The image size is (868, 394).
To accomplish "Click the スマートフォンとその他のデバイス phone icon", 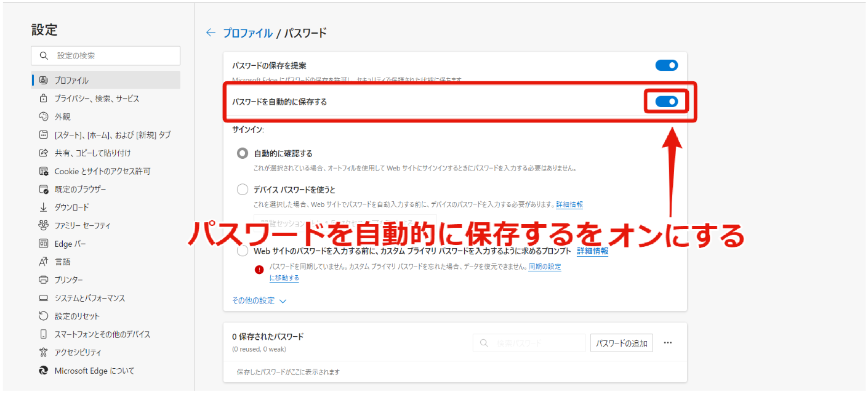I will (43, 334).
